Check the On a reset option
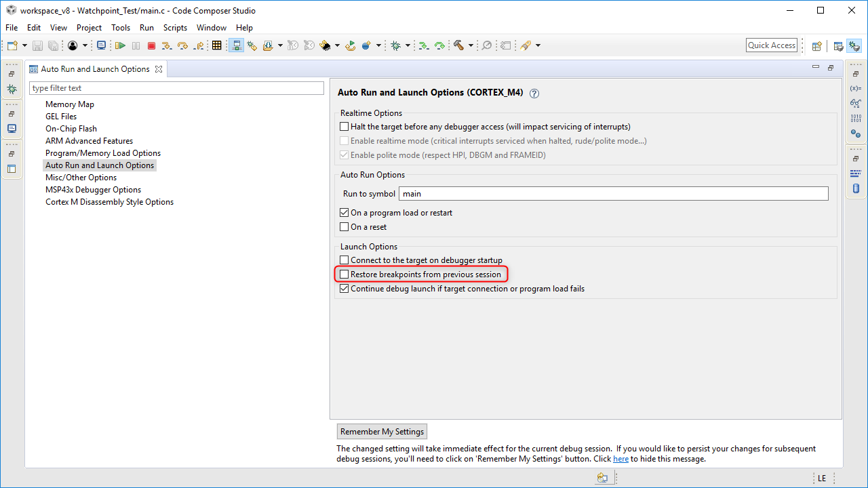The width and height of the screenshot is (868, 488). click(344, 227)
